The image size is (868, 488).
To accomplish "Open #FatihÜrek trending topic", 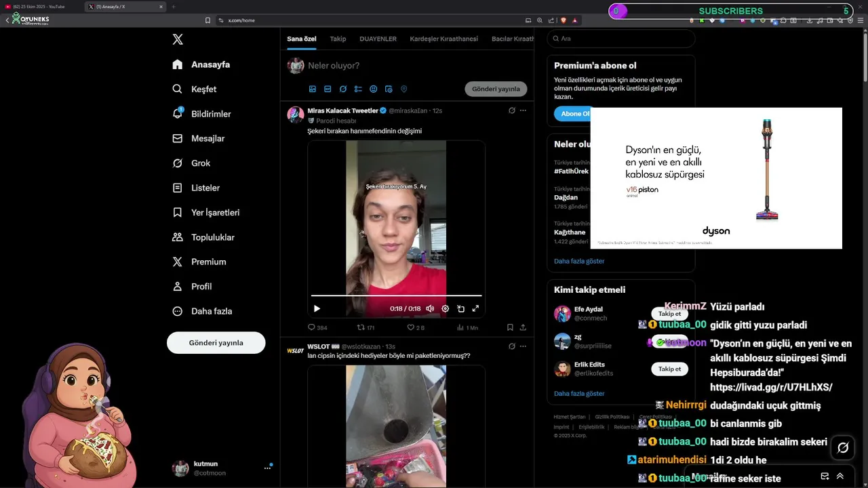I will [x=571, y=171].
